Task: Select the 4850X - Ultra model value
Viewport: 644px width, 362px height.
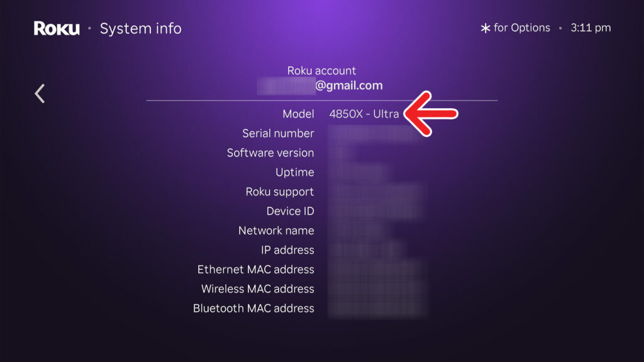Action: coord(365,114)
